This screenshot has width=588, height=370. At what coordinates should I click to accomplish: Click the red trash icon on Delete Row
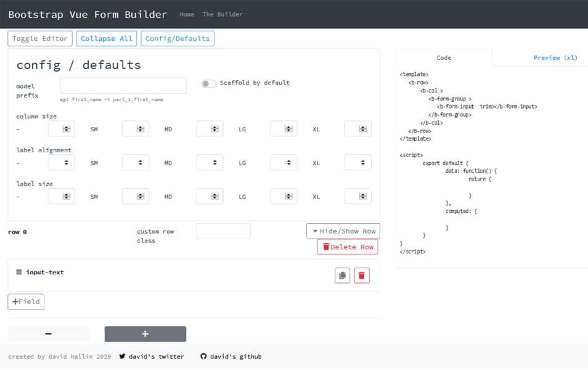(x=326, y=247)
